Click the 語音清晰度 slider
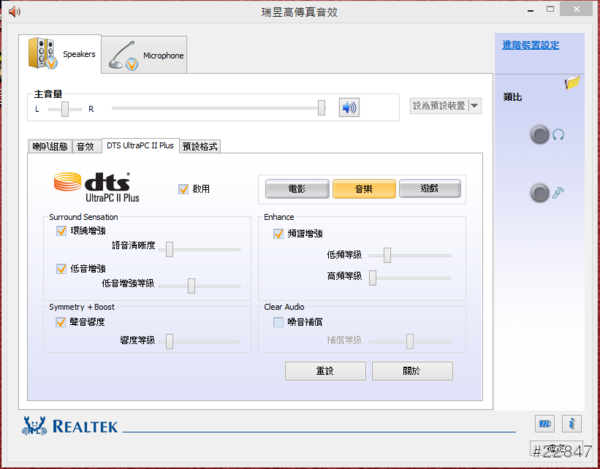Image resolution: width=600 pixels, height=469 pixels. pyautogui.click(x=199, y=249)
